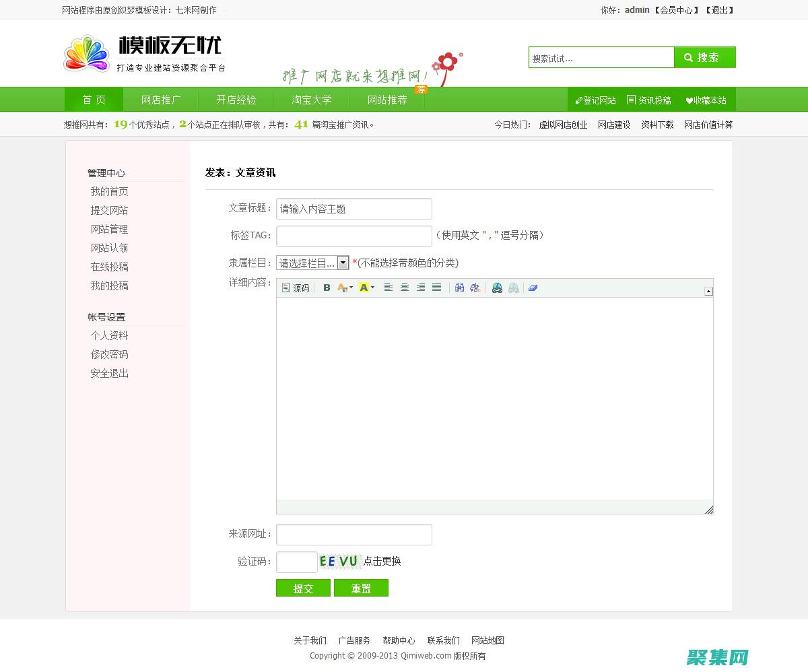Switch editor to source code view
This screenshot has height=672, width=808.
[294, 288]
